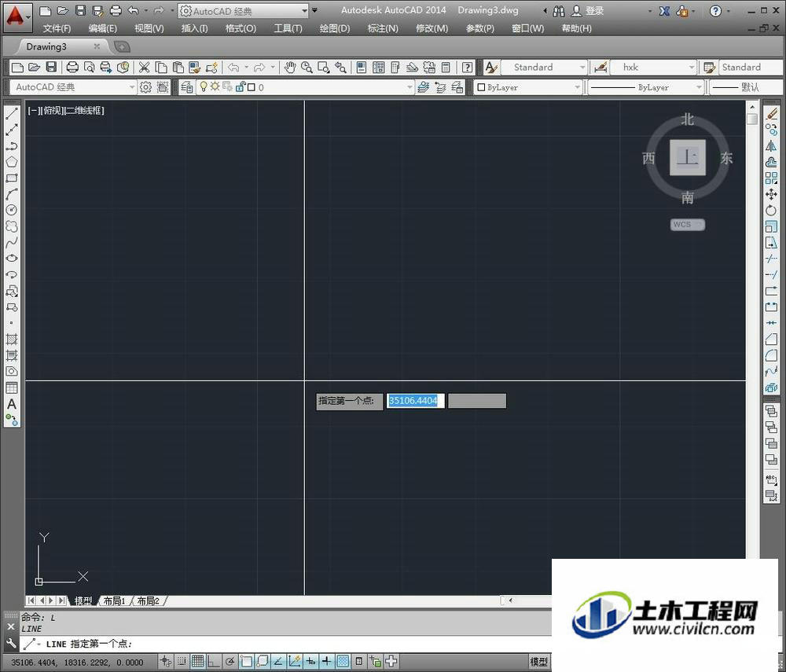Select the Polygon draw tool
The width and height of the screenshot is (786, 672).
pos(12,162)
